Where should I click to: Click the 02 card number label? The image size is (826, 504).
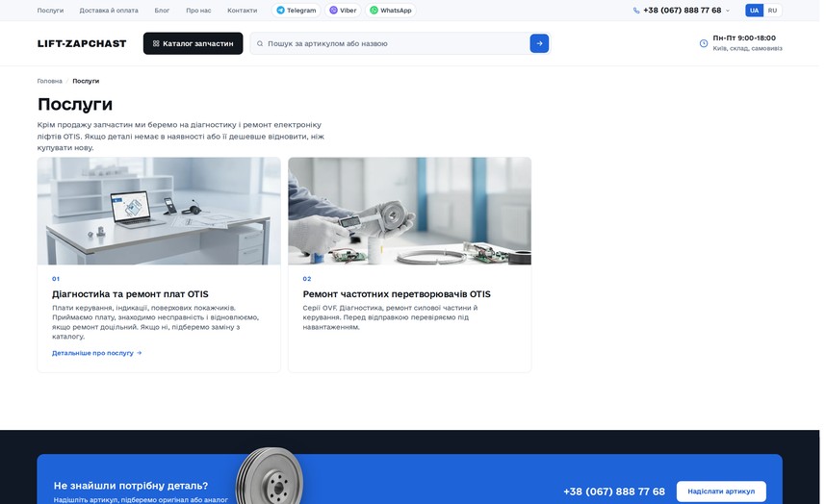306,279
